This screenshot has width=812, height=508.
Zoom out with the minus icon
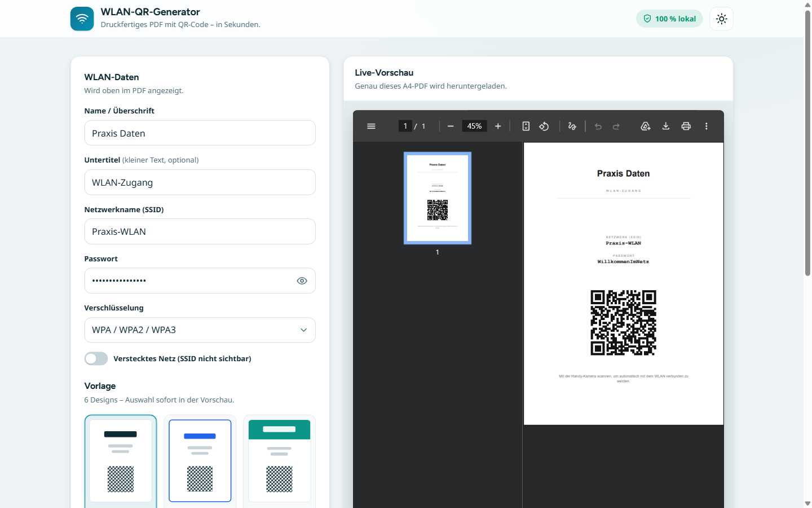click(x=451, y=126)
